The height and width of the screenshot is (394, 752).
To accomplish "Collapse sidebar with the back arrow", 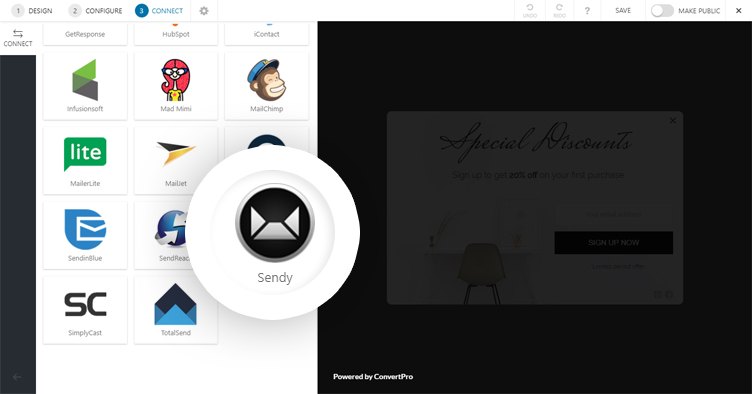I will 17,377.
